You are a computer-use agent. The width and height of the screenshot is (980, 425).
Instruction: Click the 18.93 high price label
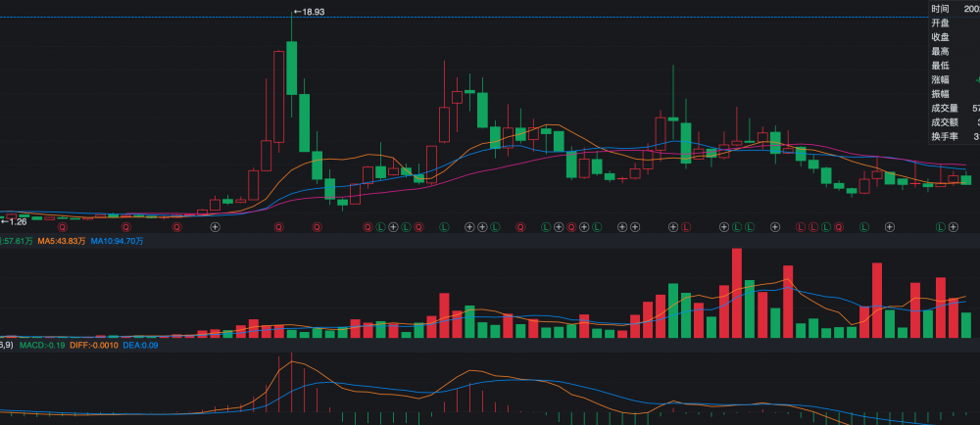coord(311,12)
